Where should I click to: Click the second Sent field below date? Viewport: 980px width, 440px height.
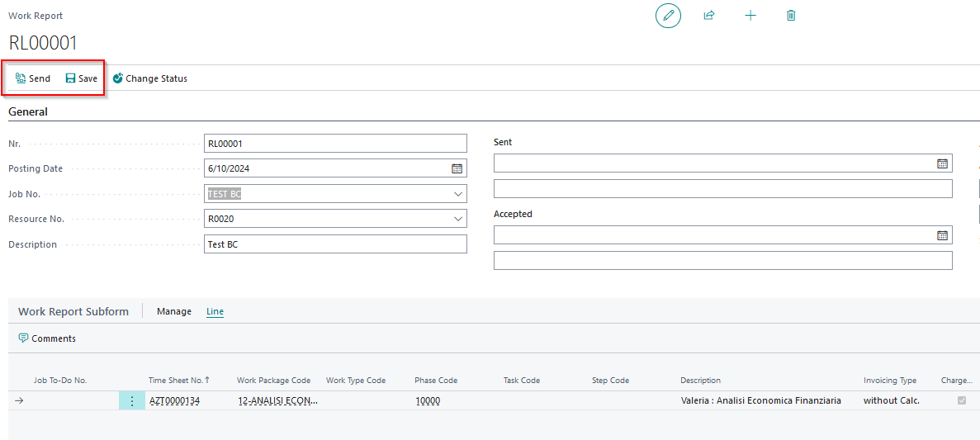(723, 189)
